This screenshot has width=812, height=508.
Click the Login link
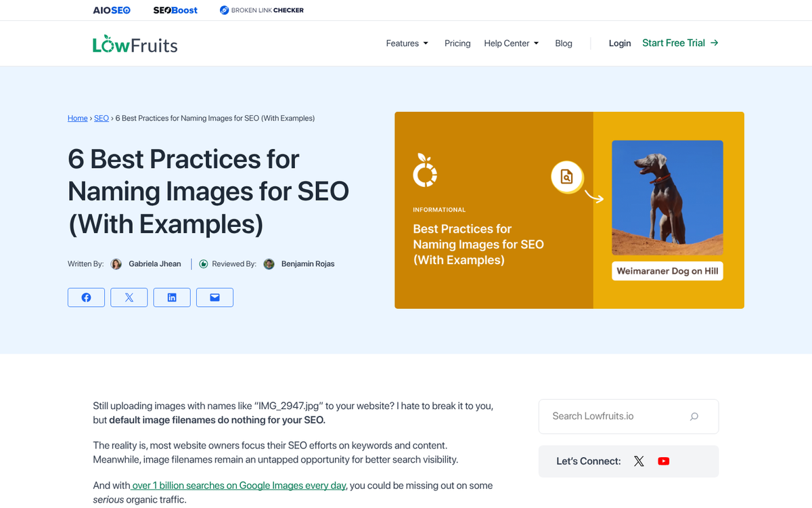(x=619, y=43)
